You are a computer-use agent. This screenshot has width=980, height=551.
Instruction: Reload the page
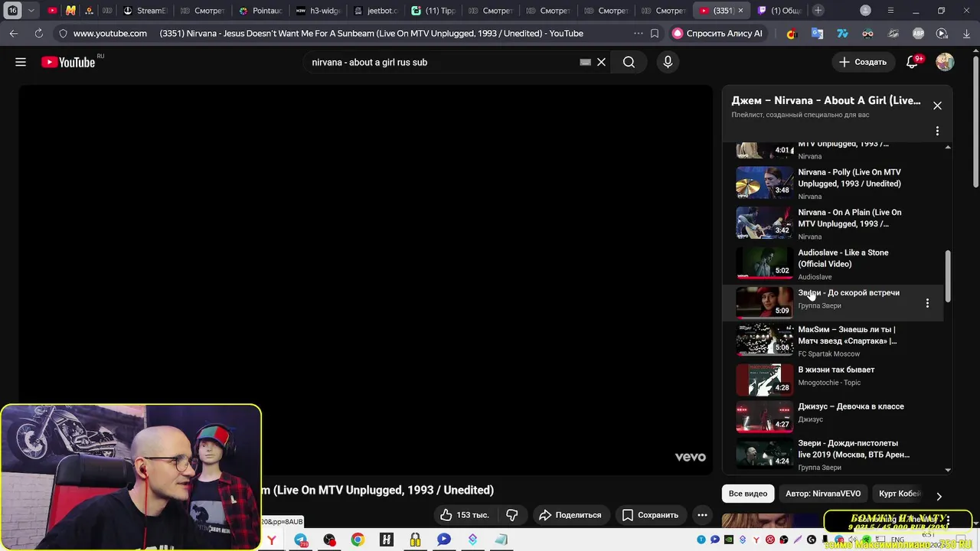(38, 34)
